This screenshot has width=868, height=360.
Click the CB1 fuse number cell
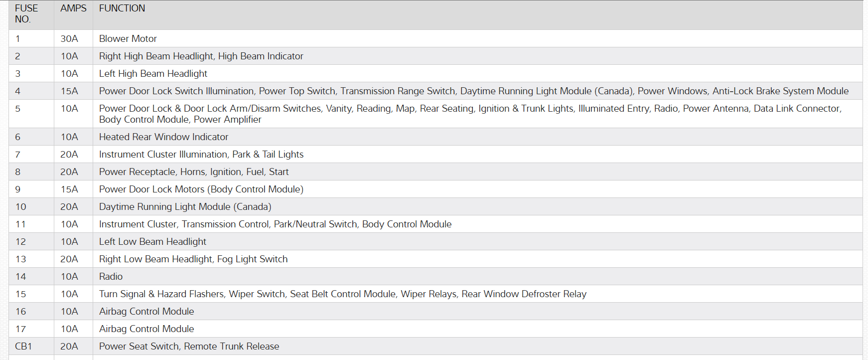[x=23, y=347]
